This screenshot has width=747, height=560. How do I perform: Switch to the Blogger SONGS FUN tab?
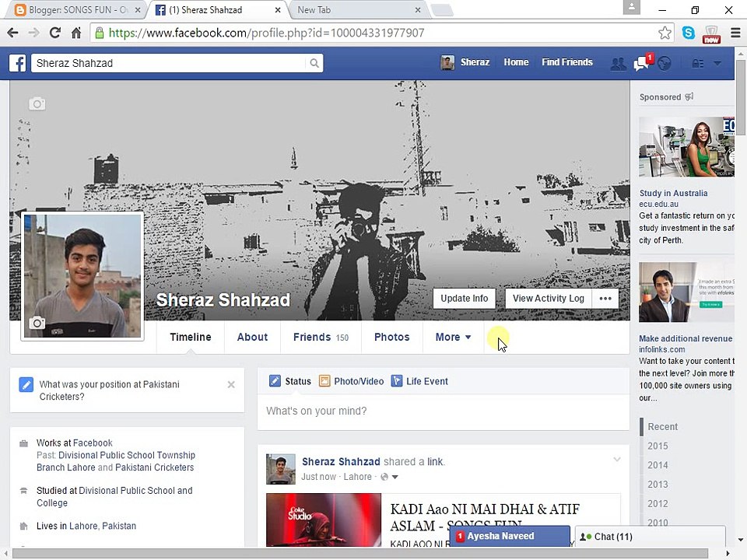76,10
